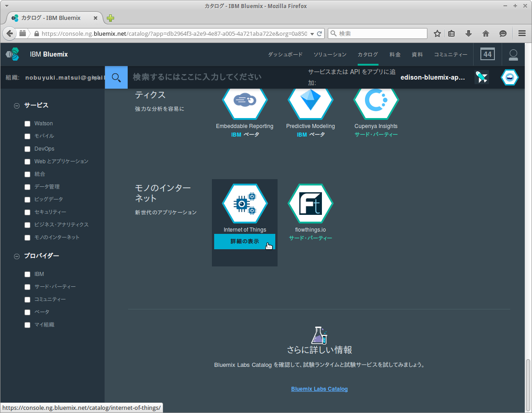532x413 pixels.
Task: Open notifications showing the 44 badge
Action: [487, 54]
